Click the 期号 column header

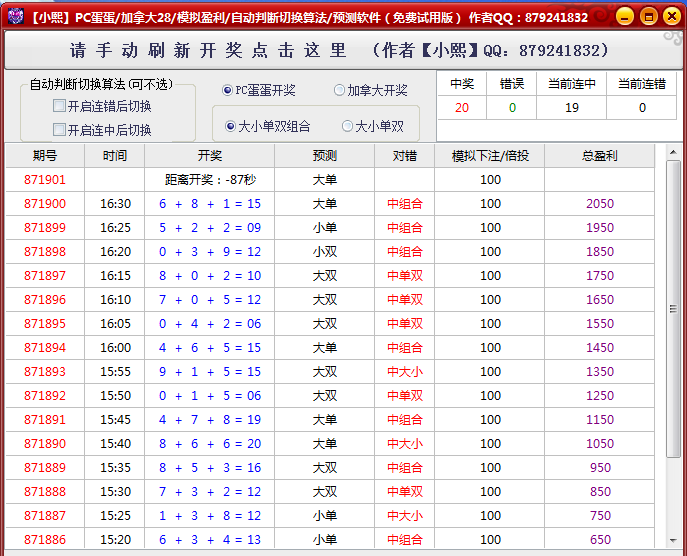point(45,156)
